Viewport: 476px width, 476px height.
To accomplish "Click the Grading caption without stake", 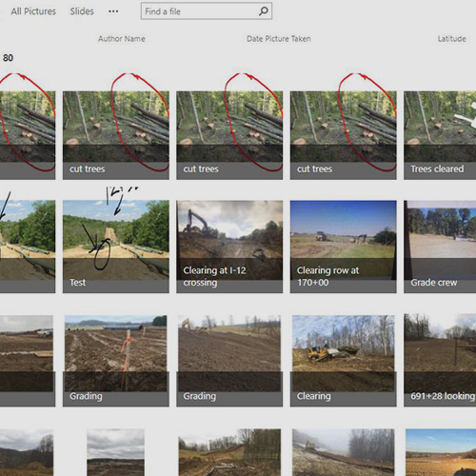I will coord(200,396).
